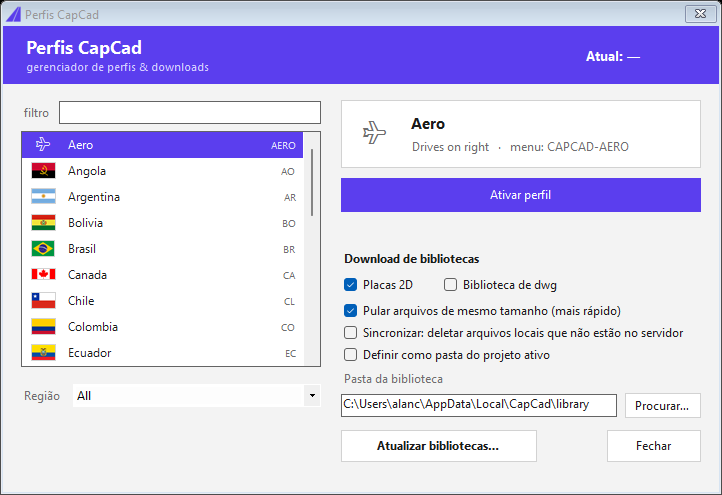Click the Pasta da biblioteca path field

click(x=479, y=405)
